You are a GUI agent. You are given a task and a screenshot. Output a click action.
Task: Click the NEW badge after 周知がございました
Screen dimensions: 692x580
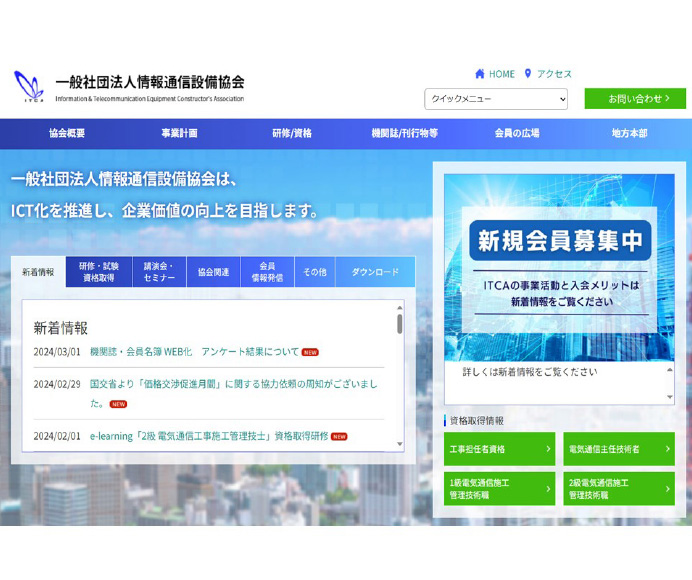118,404
